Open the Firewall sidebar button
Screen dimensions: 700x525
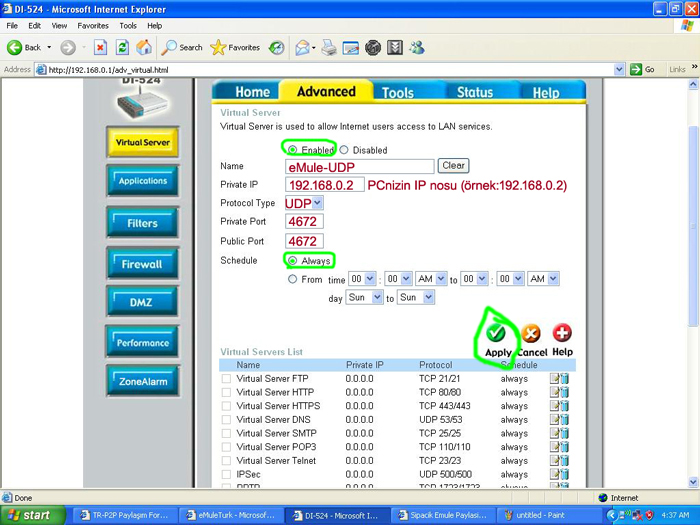coord(142,264)
